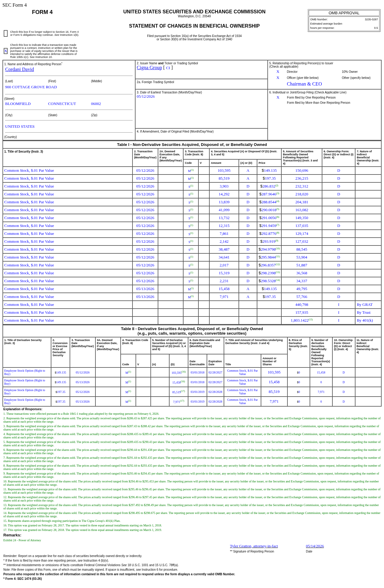384x588 pixels.
Task: Click the Director relationship X mark
Action: point(278,72)
